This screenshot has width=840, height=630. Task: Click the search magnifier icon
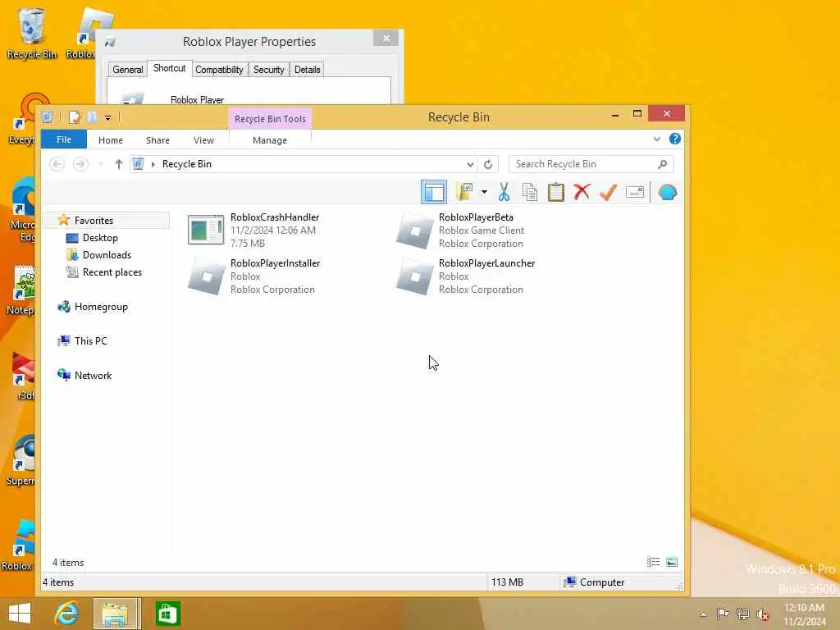click(x=663, y=164)
